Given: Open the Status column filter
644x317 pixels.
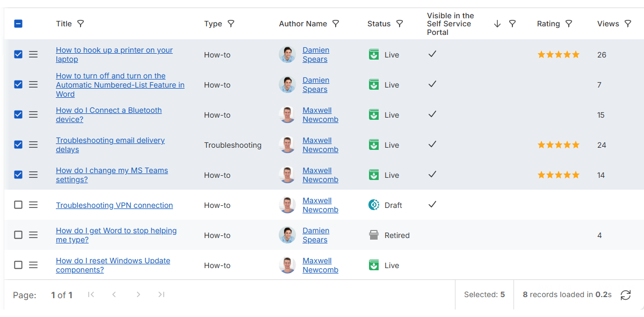Looking at the screenshot, I should tap(400, 24).
